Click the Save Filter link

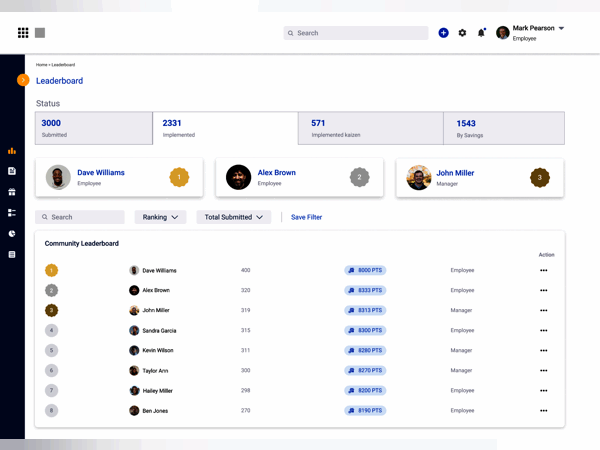pos(306,217)
